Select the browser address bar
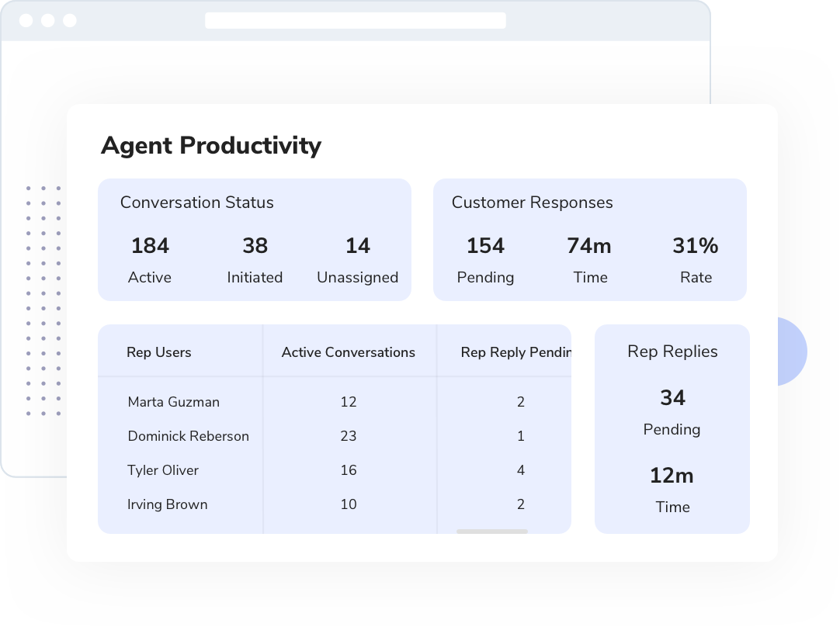Image resolution: width=840 pixels, height=627 pixels. pyautogui.click(x=356, y=22)
